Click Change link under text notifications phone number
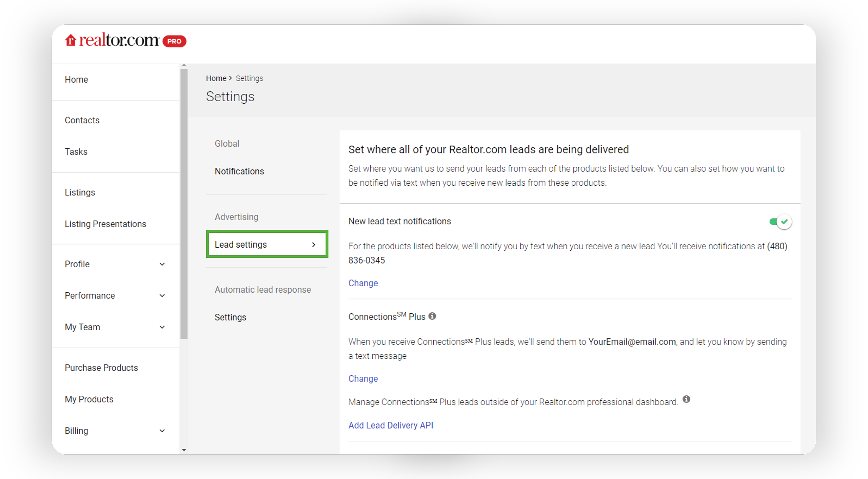868x479 pixels. pyautogui.click(x=363, y=283)
